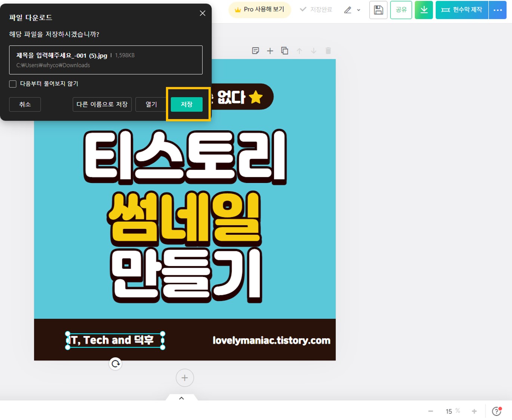The width and height of the screenshot is (512, 420).
Task: Click the green download arrow icon
Action: tap(424, 10)
